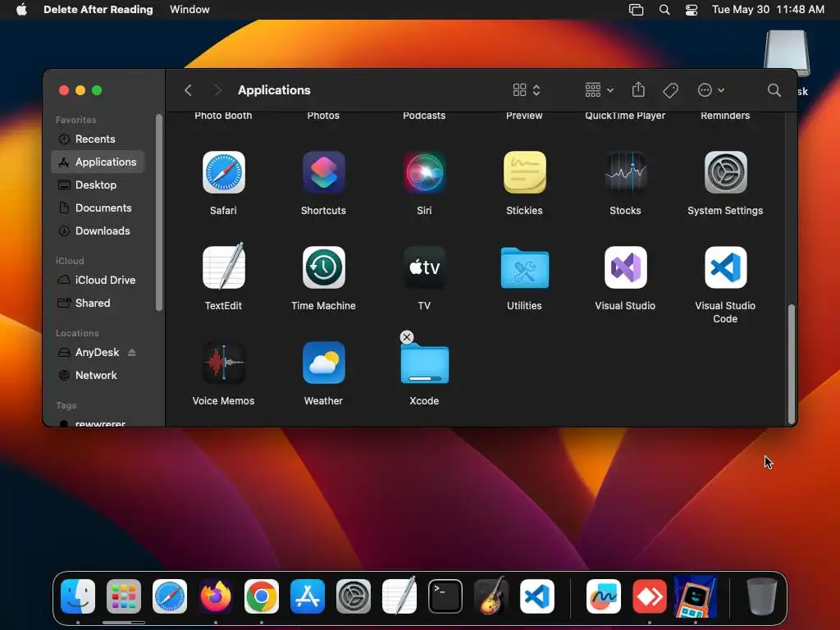Open Firefox from the Dock
Screen dimensions: 840x630
click(x=216, y=596)
